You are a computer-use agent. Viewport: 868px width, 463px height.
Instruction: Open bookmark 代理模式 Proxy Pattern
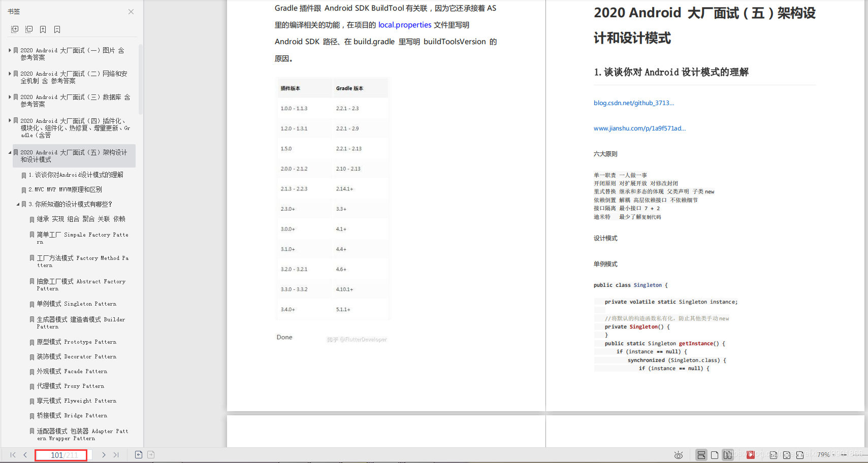click(70, 386)
